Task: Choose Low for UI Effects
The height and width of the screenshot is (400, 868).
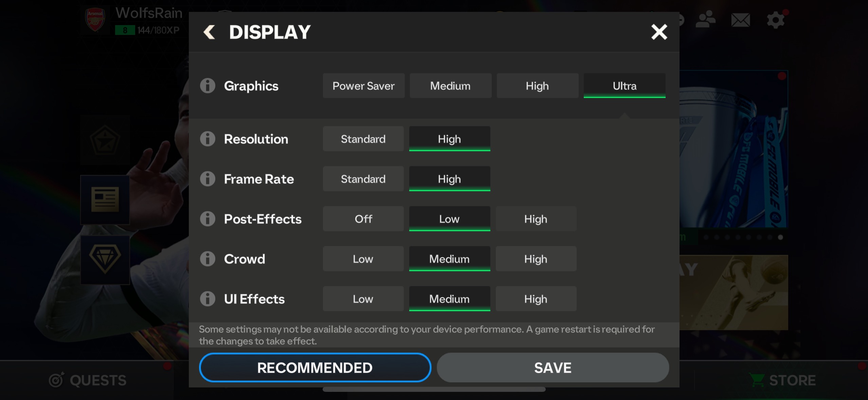Action: point(363,299)
